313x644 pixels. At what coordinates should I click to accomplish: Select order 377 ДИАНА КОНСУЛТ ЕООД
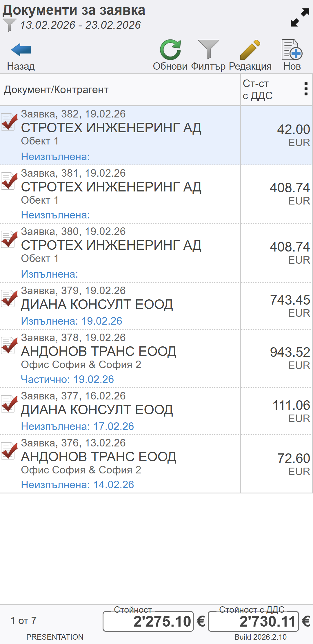[116, 410]
